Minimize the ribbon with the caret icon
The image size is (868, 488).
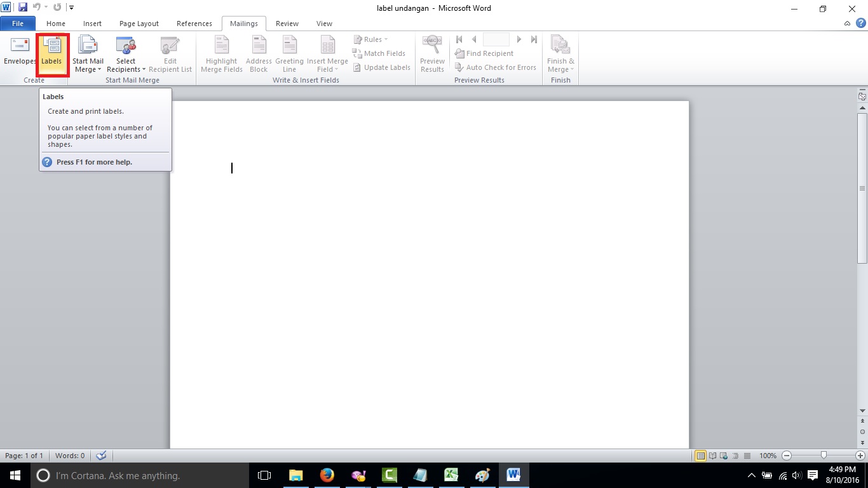(848, 24)
